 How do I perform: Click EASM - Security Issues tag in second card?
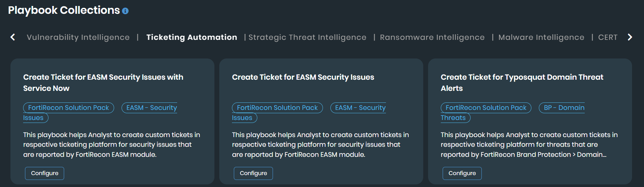click(360, 108)
